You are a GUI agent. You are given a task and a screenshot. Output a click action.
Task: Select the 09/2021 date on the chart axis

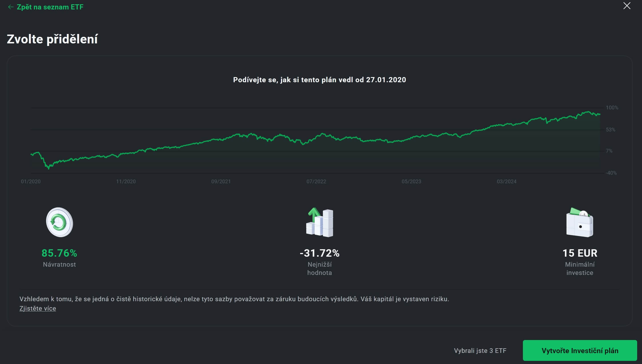pos(221,182)
